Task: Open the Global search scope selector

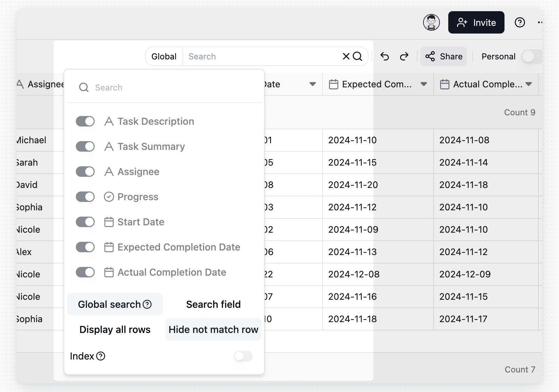Action: tap(164, 56)
